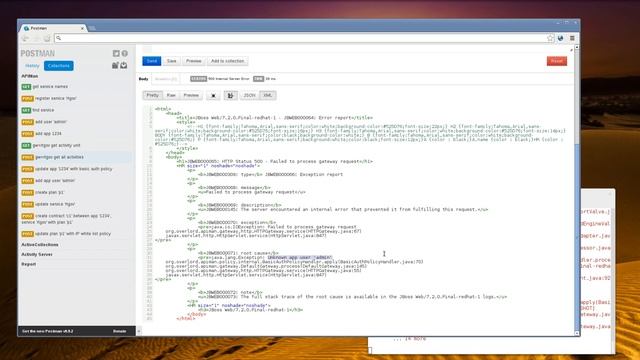The width and height of the screenshot is (640, 360).
Task: Switch to the Collections tab
Action: tap(58, 66)
